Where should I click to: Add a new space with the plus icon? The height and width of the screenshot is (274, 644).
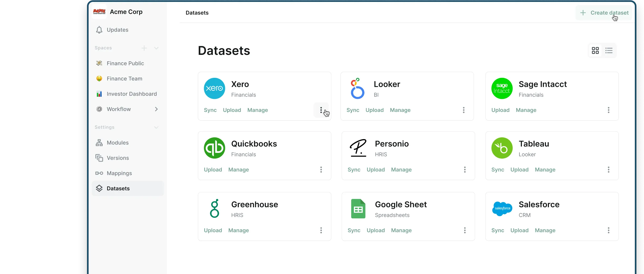[x=144, y=48]
